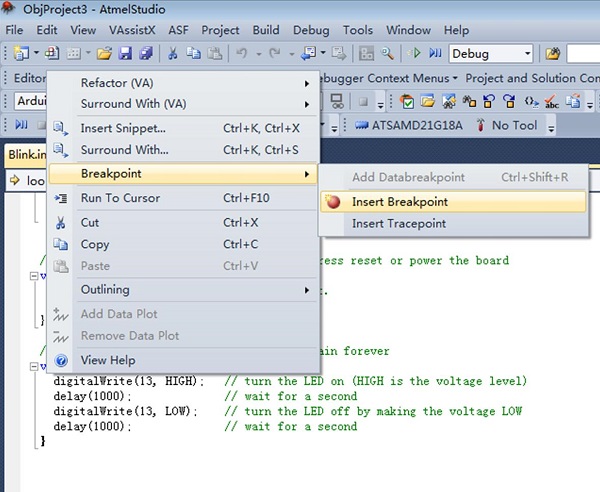The height and width of the screenshot is (492, 600).
Task: Click the Open File folder icon
Action: coord(104,53)
